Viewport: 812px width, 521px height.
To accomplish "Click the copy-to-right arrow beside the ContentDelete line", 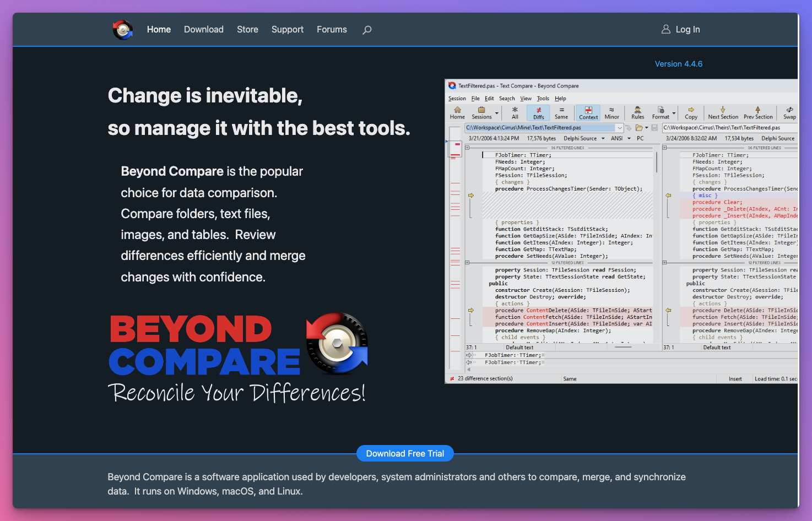I will click(x=471, y=311).
